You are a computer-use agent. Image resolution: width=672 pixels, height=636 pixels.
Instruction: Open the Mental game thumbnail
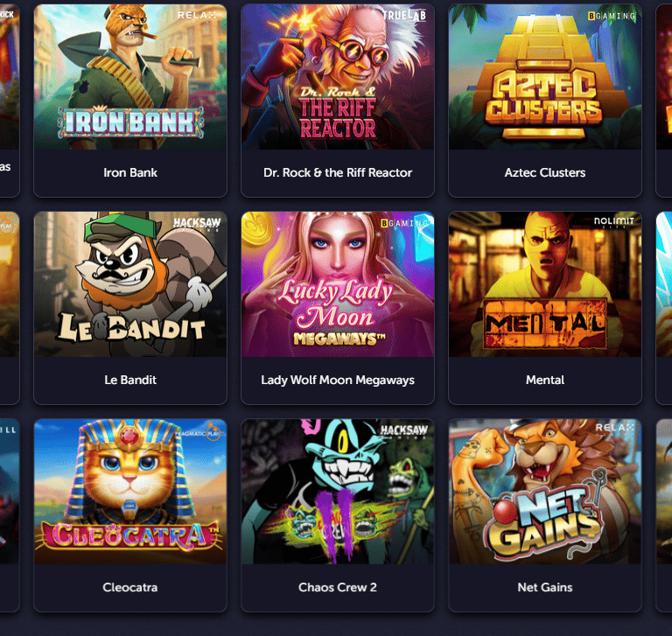[x=545, y=284]
